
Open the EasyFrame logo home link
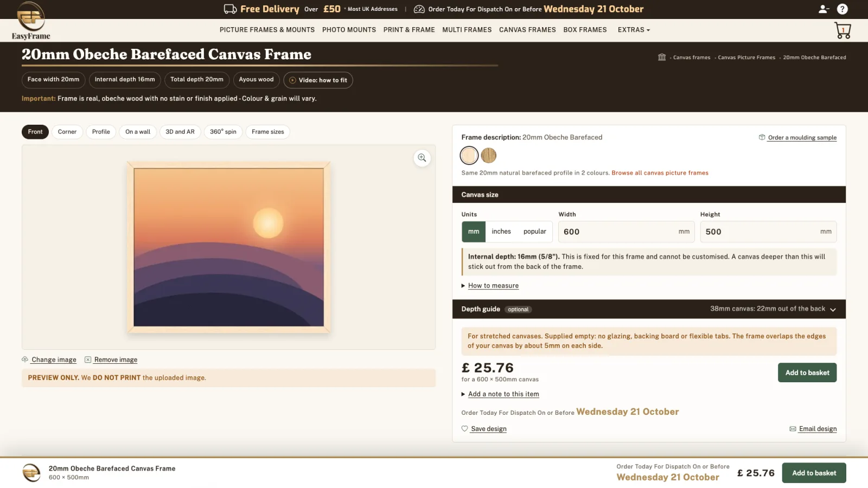(31, 21)
